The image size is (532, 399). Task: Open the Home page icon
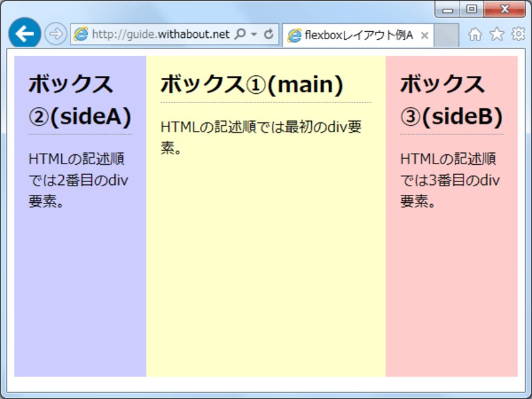475,35
